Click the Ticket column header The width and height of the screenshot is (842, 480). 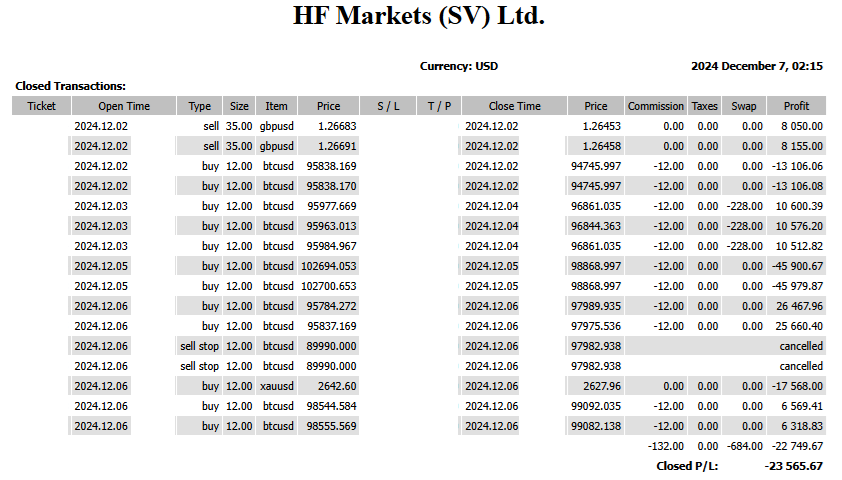tap(41, 106)
